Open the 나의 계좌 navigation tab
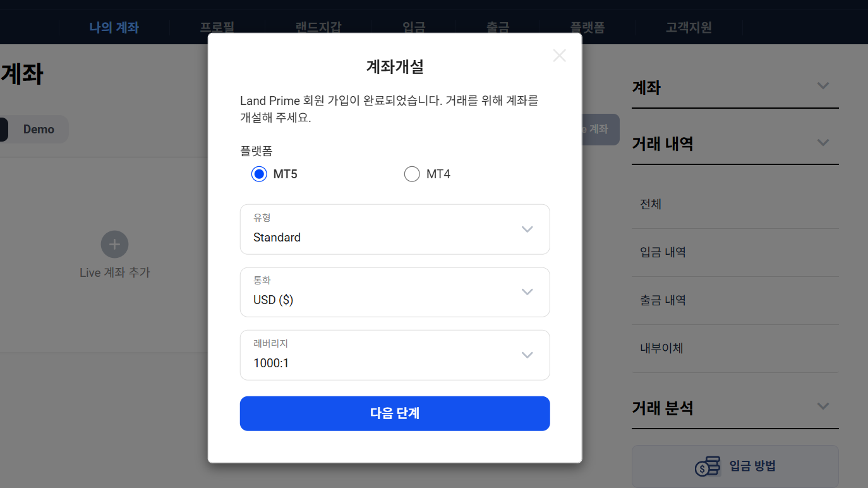Screen dimensions: 868x488 114,27
